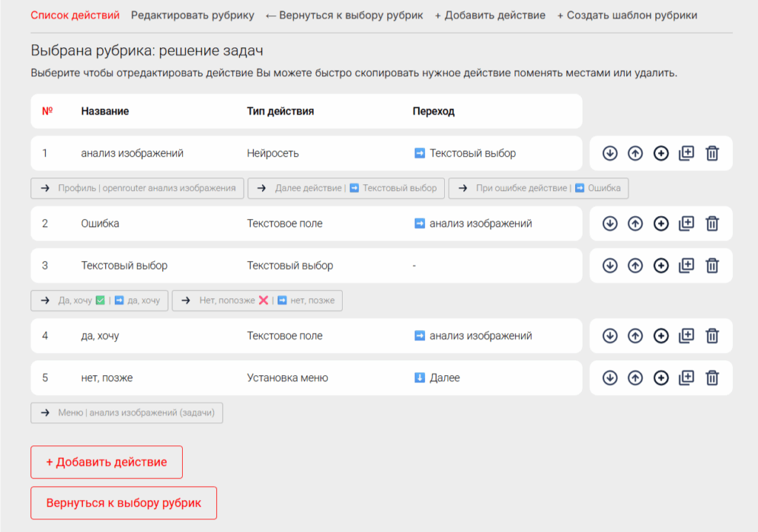Move 'да, хочу' action up

coord(635,336)
